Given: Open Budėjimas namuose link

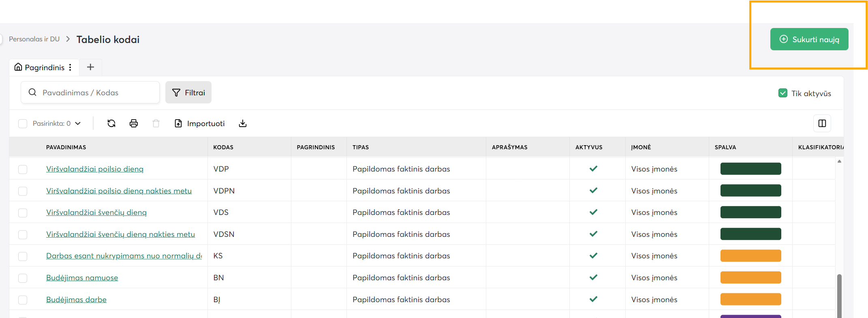Looking at the screenshot, I should 82,277.
